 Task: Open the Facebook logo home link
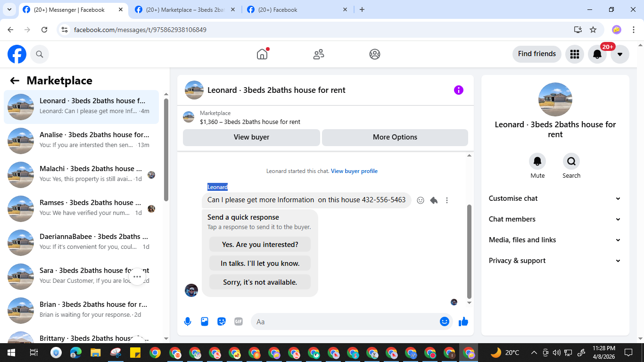click(x=17, y=54)
